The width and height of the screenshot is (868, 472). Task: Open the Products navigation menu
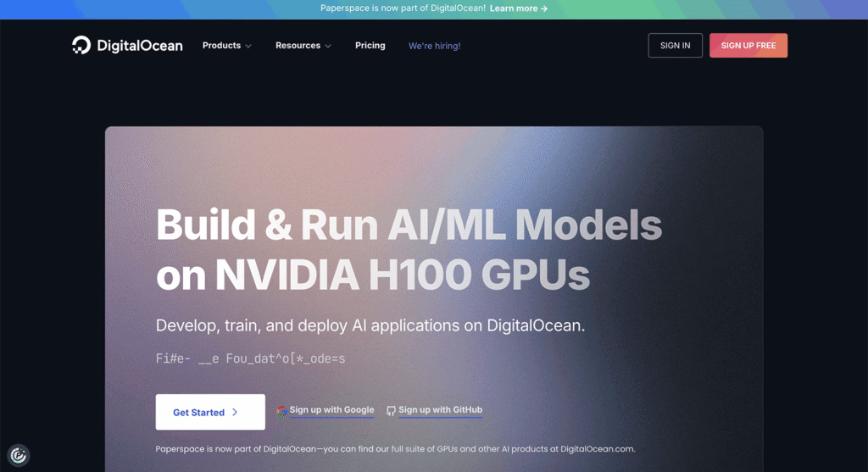[221, 46]
